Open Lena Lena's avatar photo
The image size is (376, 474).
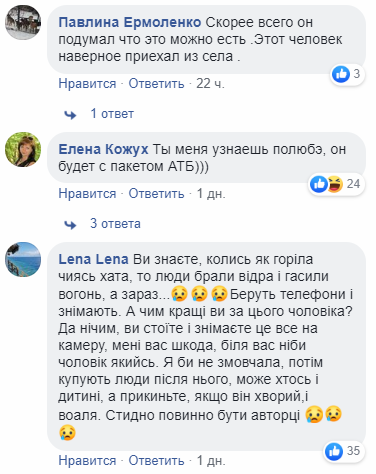pos(23,259)
